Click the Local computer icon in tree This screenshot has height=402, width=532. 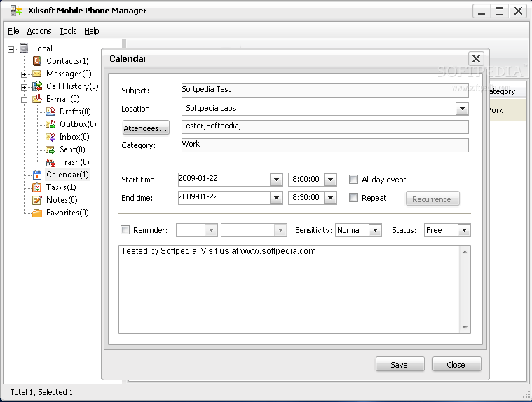24,48
